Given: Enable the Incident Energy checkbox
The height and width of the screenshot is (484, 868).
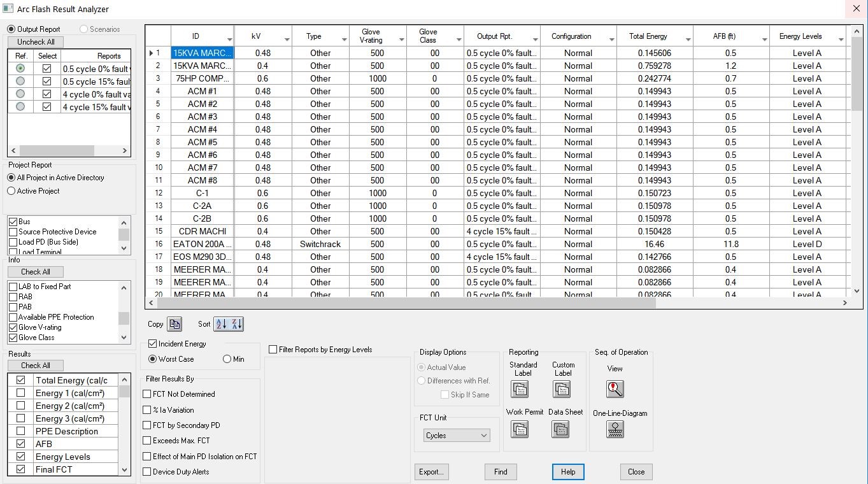Looking at the screenshot, I should (152, 344).
